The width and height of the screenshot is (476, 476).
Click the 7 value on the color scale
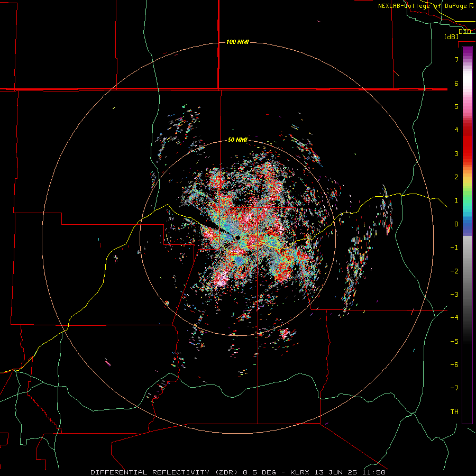point(456,59)
